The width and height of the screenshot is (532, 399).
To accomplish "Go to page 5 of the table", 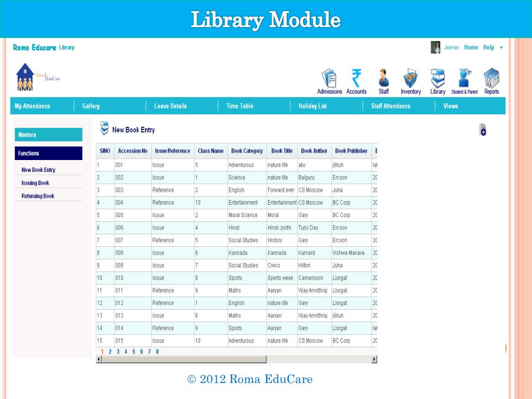I will pos(134,352).
